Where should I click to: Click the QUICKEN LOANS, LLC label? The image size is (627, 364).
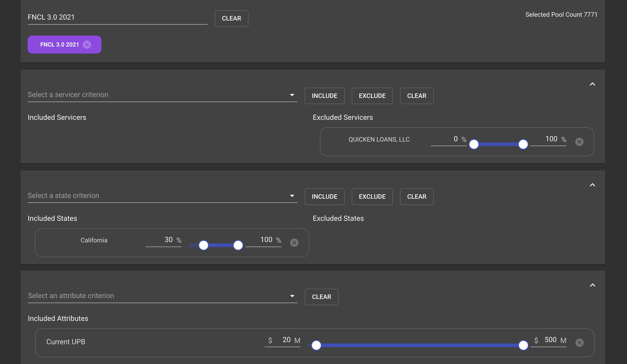(x=379, y=139)
